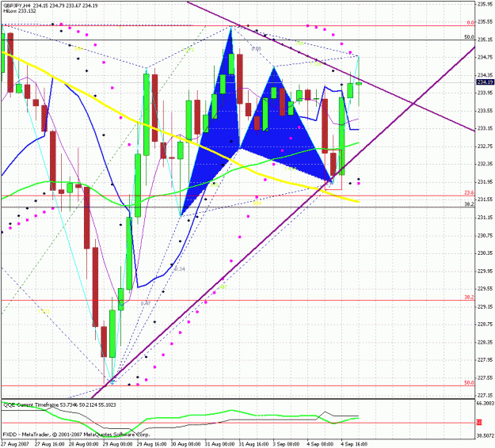The width and height of the screenshot is (495, 448).
Task: Select the HiLow 233.132 indicator label
Action: point(20,11)
